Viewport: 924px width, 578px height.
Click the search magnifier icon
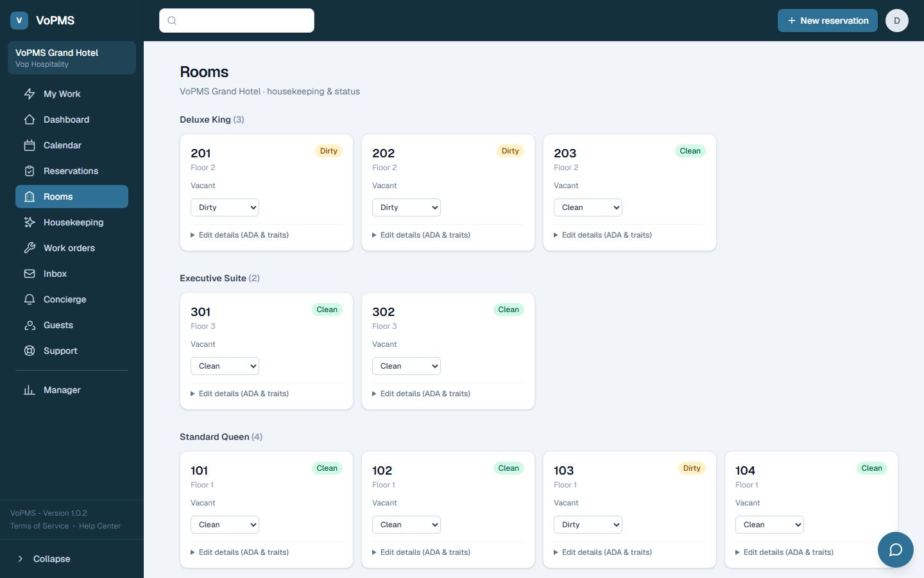tap(172, 21)
